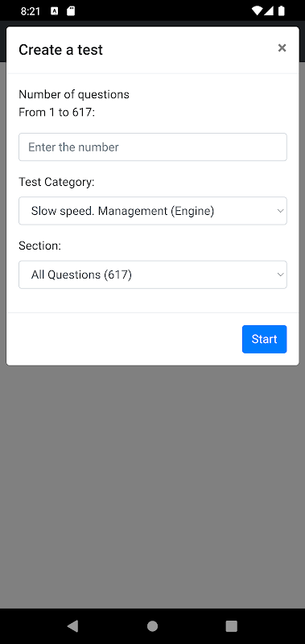Viewport: 305px width, 644px height.
Task: Focus the Enter the number field
Action: click(x=153, y=147)
